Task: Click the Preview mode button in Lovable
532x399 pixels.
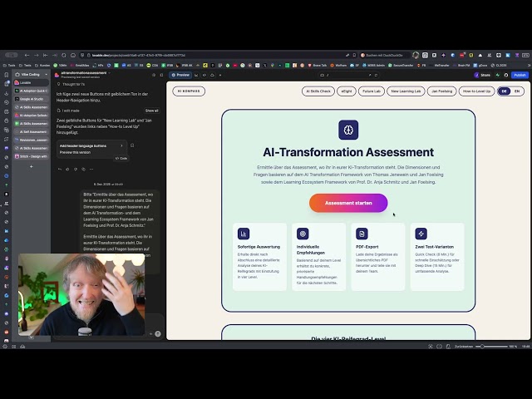Action: 180,75
